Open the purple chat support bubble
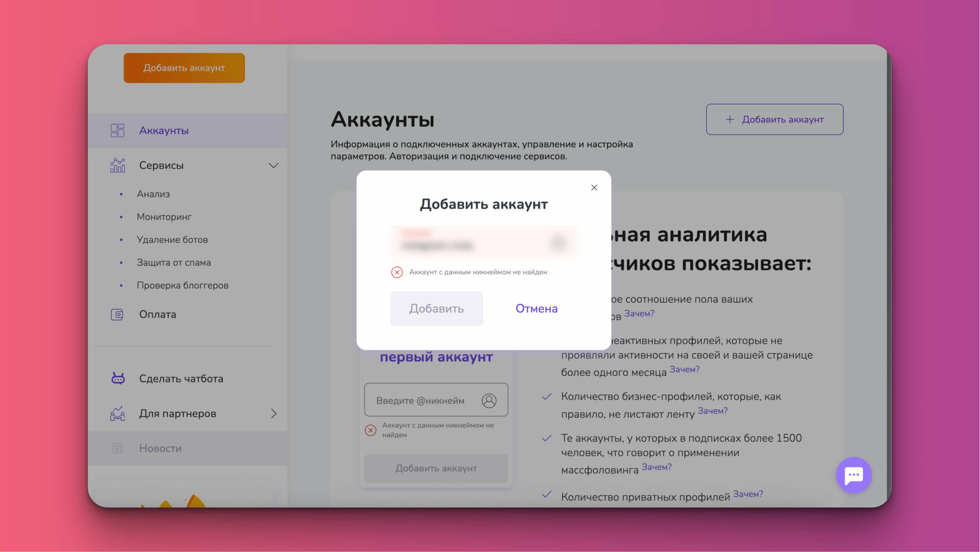980x552 pixels. tap(854, 475)
